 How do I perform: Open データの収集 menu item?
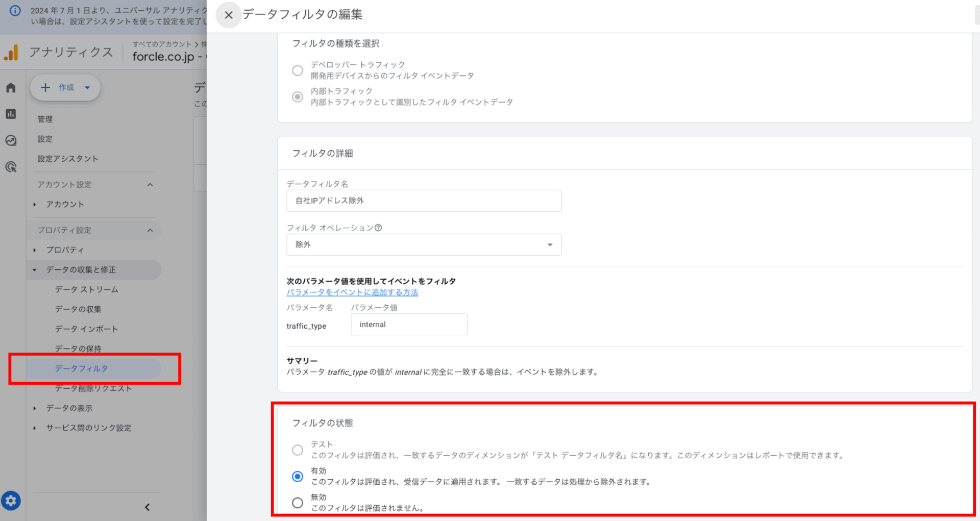[x=78, y=309]
